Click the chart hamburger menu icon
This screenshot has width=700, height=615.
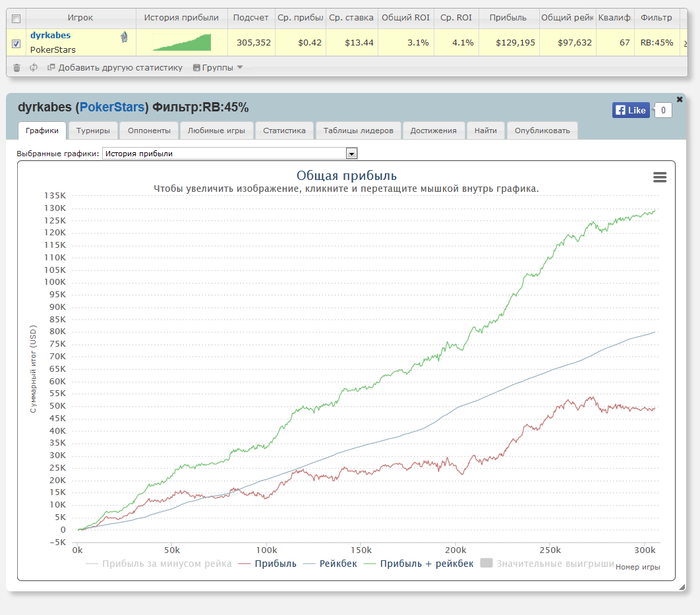coord(660,177)
